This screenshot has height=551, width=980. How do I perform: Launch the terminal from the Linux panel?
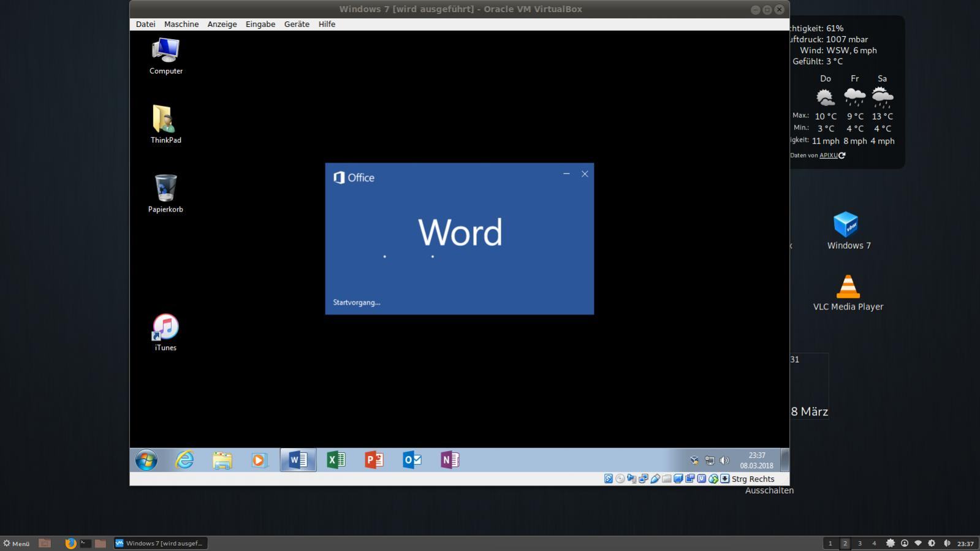(86, 543)
